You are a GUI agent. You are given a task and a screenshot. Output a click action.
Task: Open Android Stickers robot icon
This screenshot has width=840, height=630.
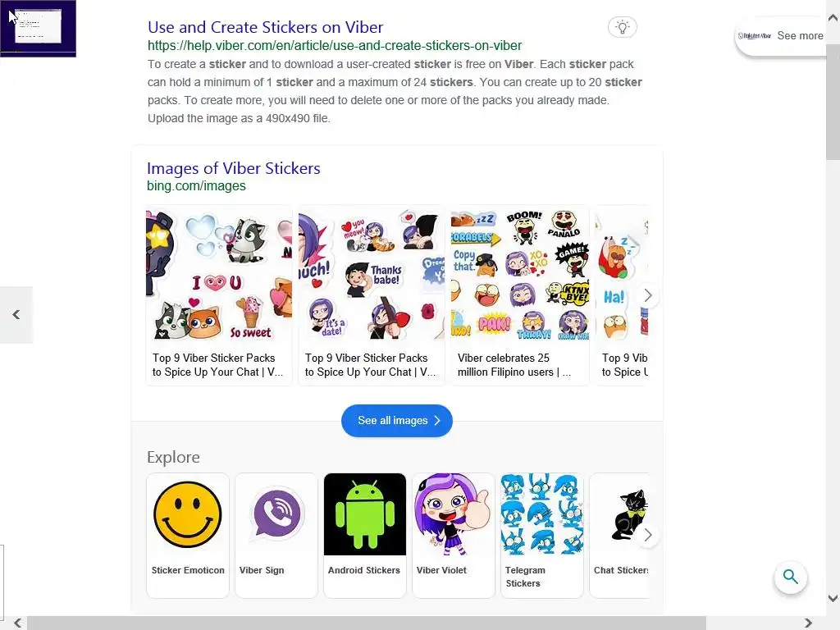[x=365, y=514]
